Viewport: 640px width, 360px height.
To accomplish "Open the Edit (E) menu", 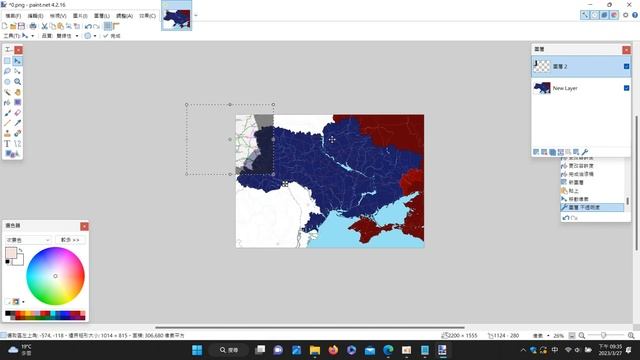I will pos(36,16).
